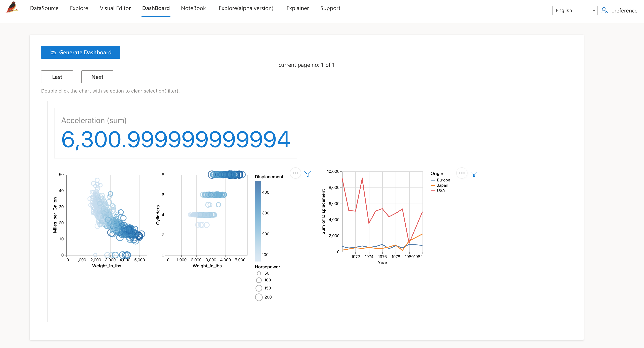Click the Japan legend line symbol
The width and height of the screenshot is (644, 348).
[433, 185]
